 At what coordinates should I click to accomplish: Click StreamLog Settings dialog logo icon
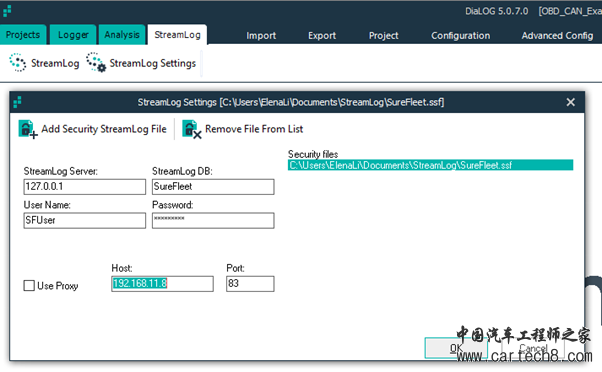[17, 102]
